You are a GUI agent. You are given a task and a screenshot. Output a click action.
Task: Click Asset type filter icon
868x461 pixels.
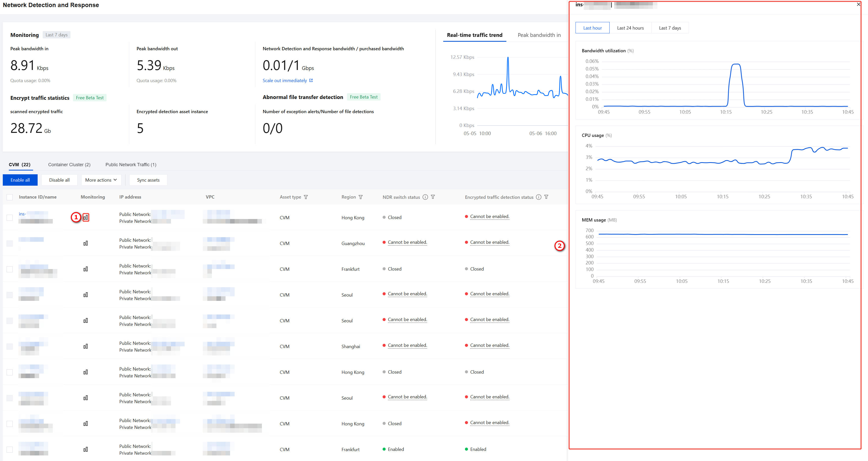tap(306, 197)
